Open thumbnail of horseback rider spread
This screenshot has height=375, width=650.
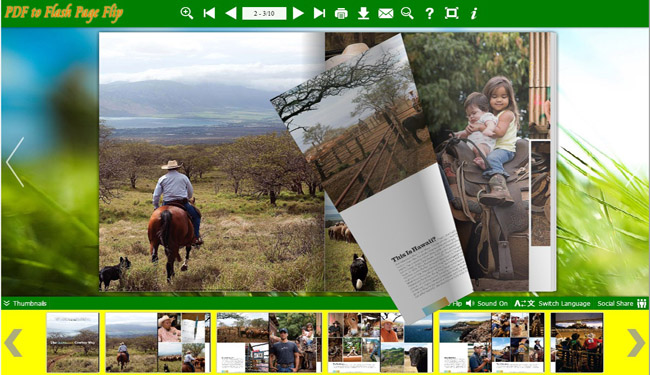click(158, 342)
